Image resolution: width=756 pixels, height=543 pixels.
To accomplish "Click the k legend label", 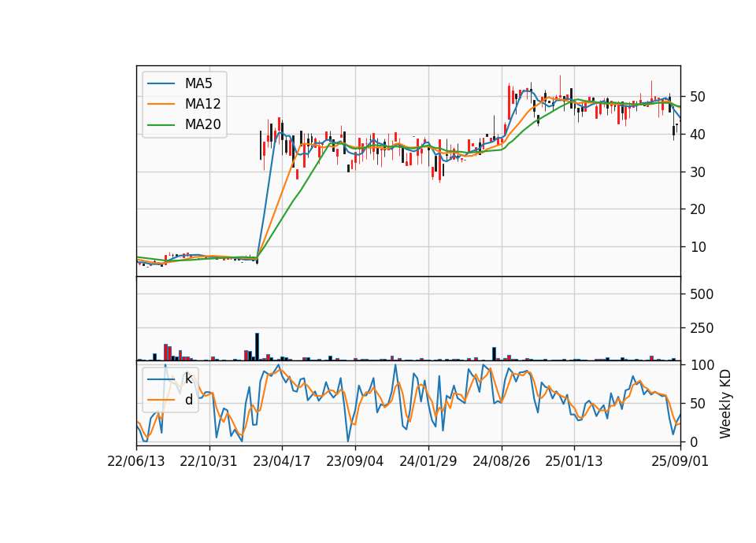I will coord(188,379).
